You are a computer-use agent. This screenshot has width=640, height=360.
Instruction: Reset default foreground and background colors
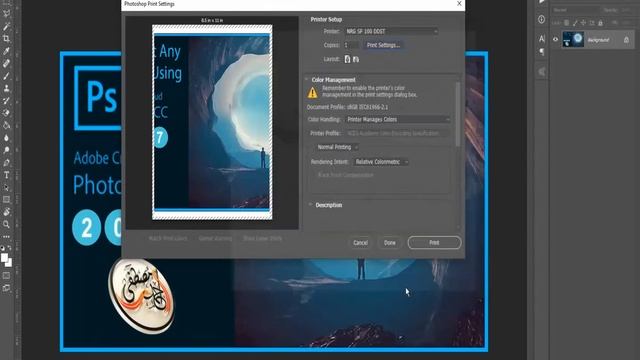pyautogui.click(x=2, y=248)
